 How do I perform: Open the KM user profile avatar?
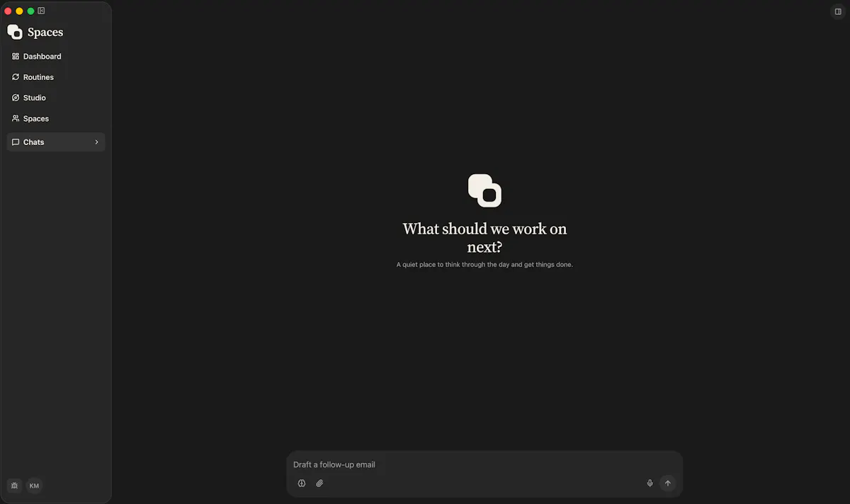coord(34,486)
